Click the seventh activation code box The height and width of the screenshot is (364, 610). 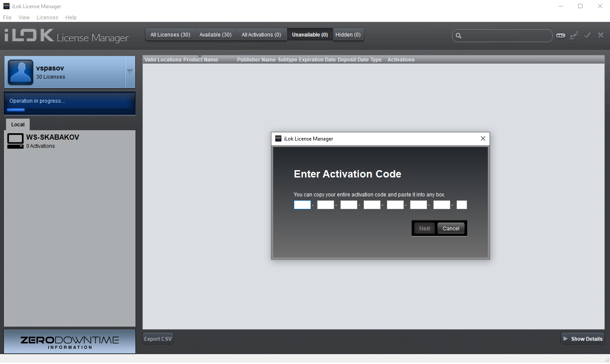point(442,205)
